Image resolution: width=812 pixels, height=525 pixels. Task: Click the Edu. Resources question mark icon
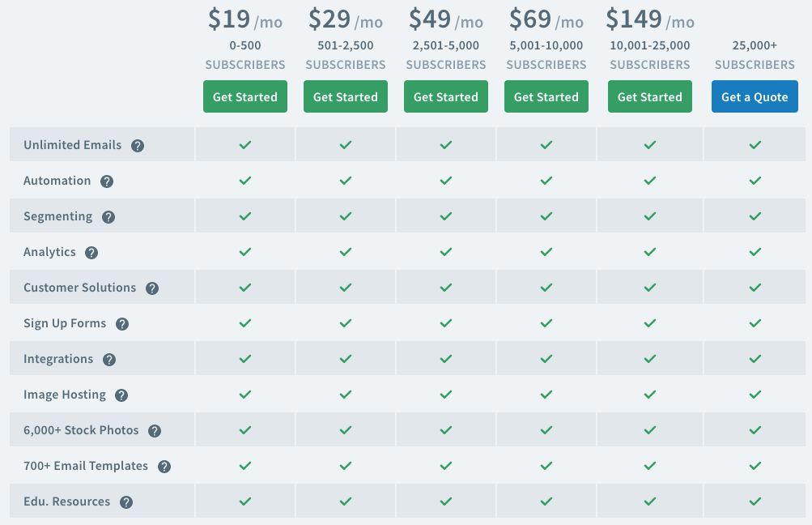pos(126,502)
